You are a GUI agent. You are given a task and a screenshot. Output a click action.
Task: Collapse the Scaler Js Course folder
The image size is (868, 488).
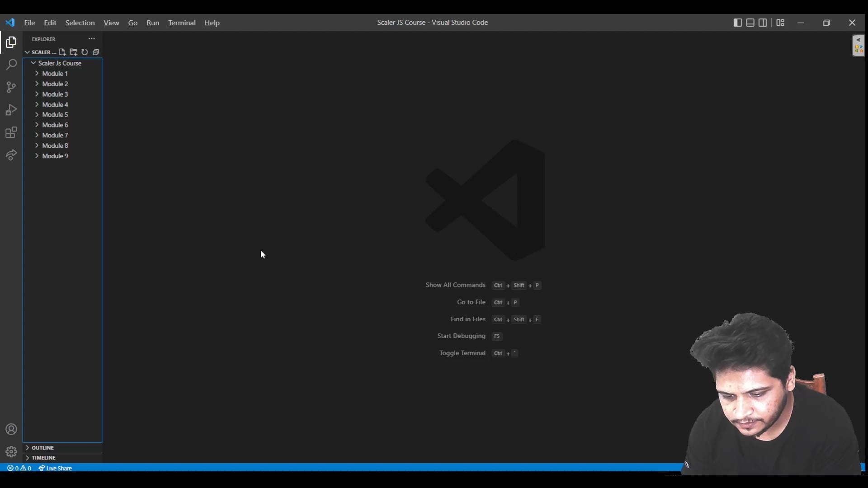point(62,63)
